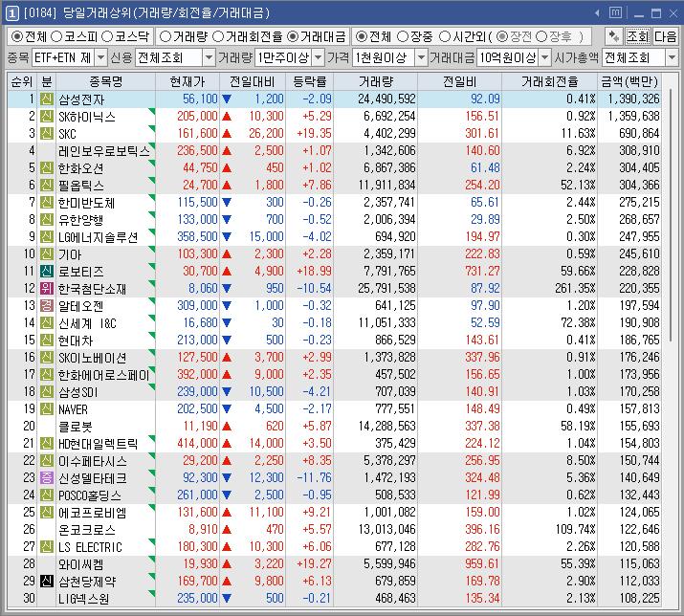
Task: Click the 거래회전율 column header
Action: point(550,81)
